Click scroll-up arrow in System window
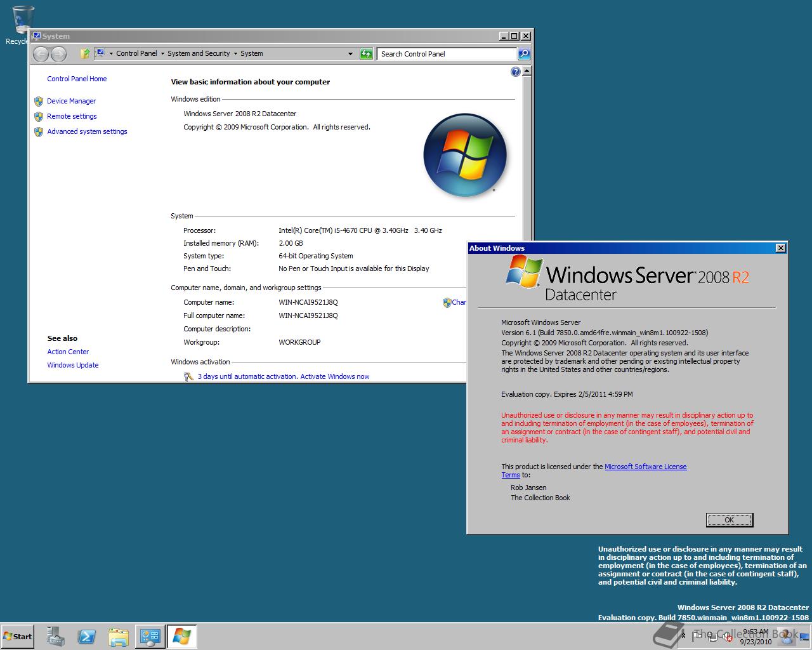 [527, 71]
